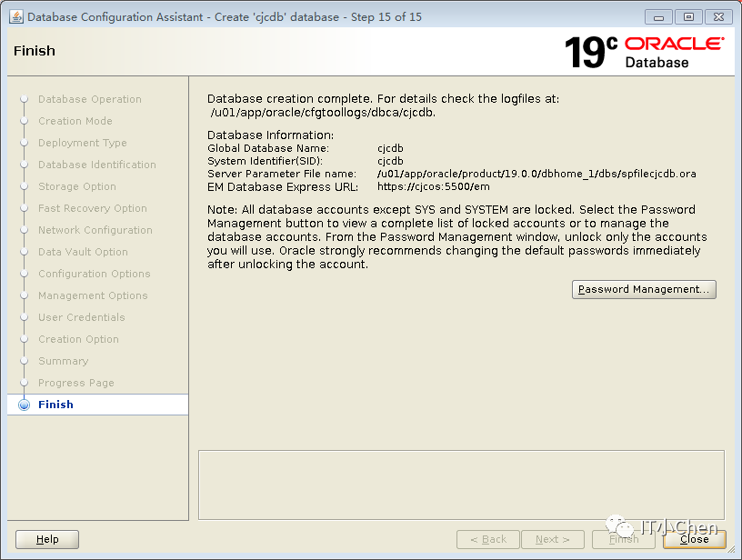The width and height of the screenshot is (742, 560).
Task: Close window using title bar X
Action: click(x=718, y=17)
